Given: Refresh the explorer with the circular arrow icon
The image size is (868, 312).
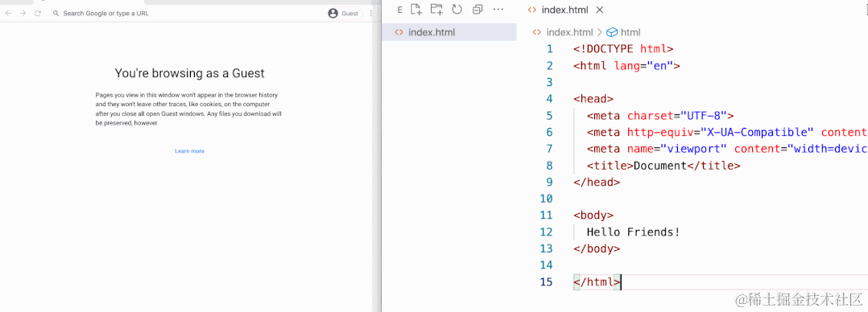Looking at the screenshot, I should tap(457, 9).
